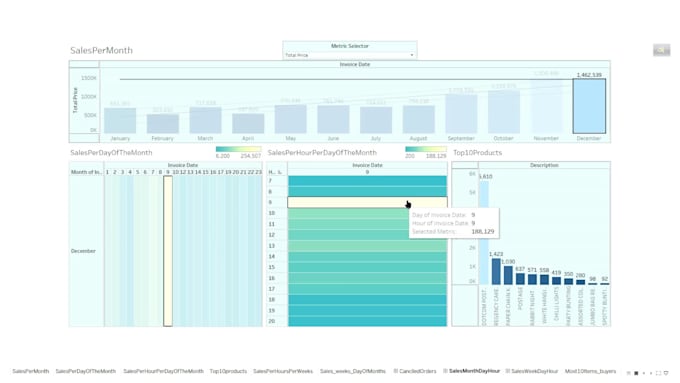This screenshot has height=383, width=680.
Task: Click the SalesPerMonth chart title
Action: [x=101, y=50]
